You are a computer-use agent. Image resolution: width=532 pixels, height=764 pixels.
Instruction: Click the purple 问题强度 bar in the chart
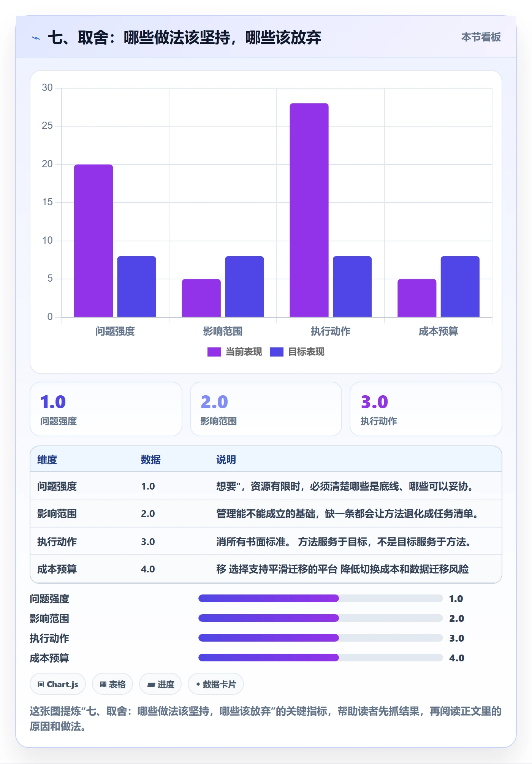click(x=93, y=241)
